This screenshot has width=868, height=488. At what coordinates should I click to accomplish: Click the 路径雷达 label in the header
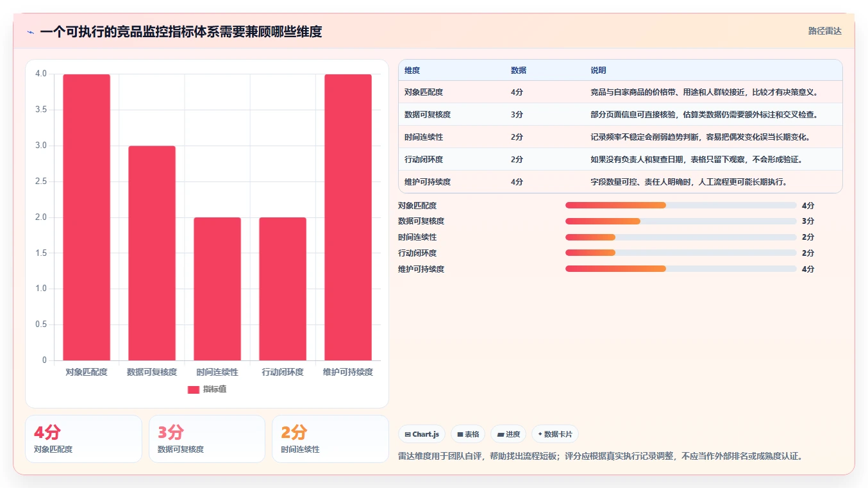[824, 31]
